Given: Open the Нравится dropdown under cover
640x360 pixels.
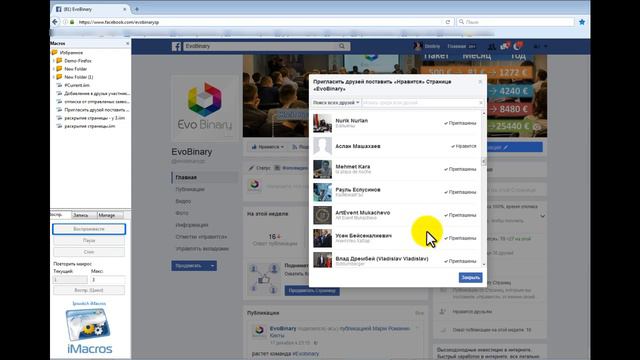Looking at the screenshot, I should click(267, 147).
